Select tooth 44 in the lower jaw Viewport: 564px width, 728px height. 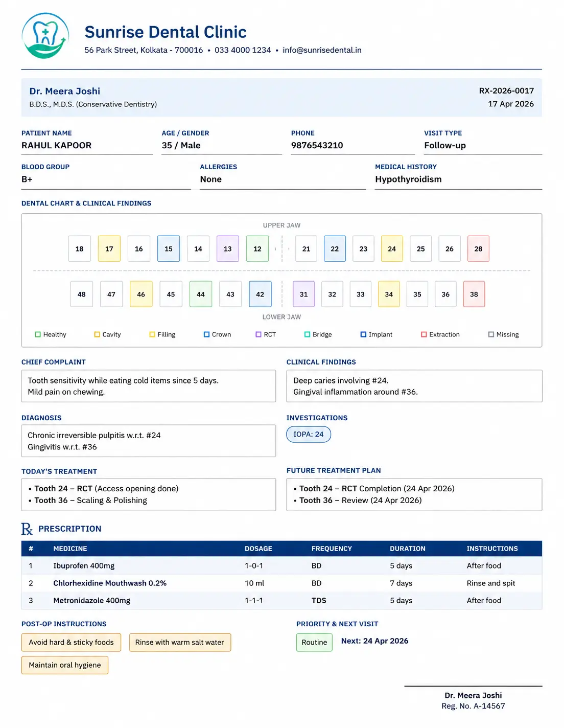tap(201, 294)
